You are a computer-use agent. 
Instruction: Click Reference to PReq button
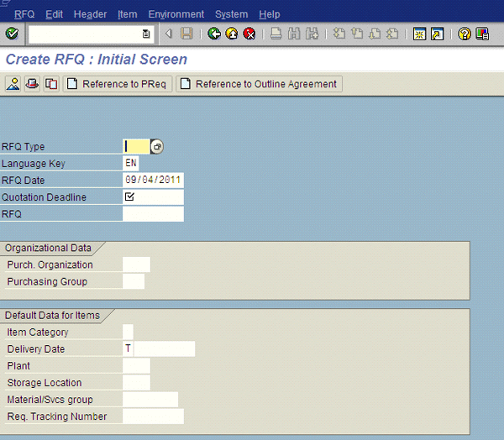[118, 84]
